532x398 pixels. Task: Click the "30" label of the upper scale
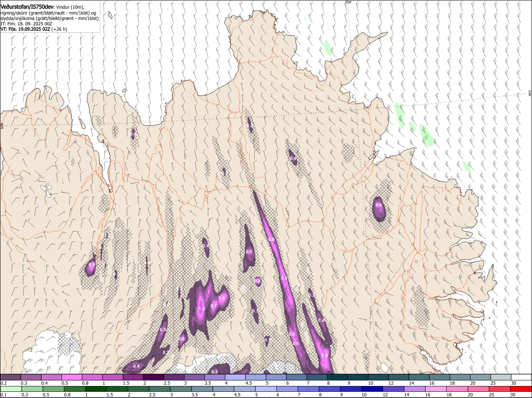[514, 383]
